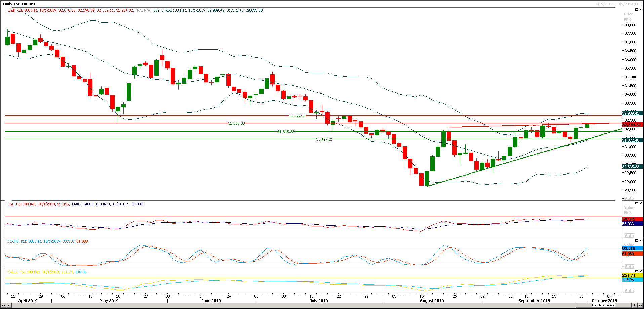Step chart back using single left arrow

(9, 305)
